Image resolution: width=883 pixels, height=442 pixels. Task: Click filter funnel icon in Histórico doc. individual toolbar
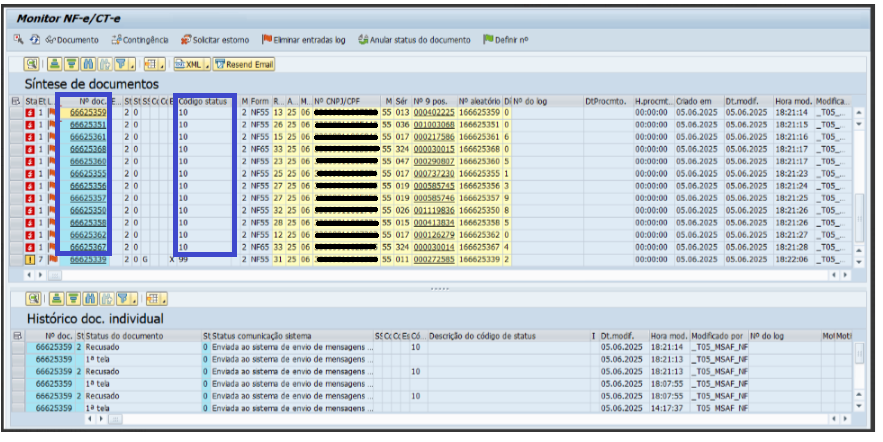123,298
